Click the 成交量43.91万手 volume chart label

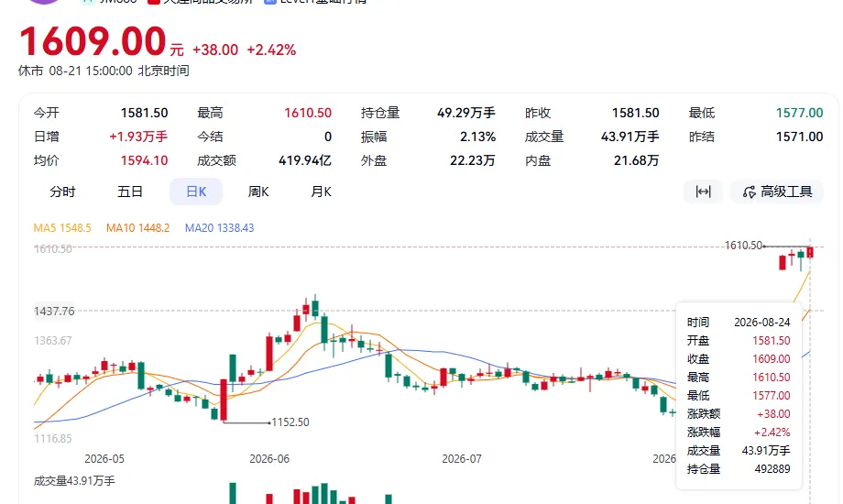(74, 481)
